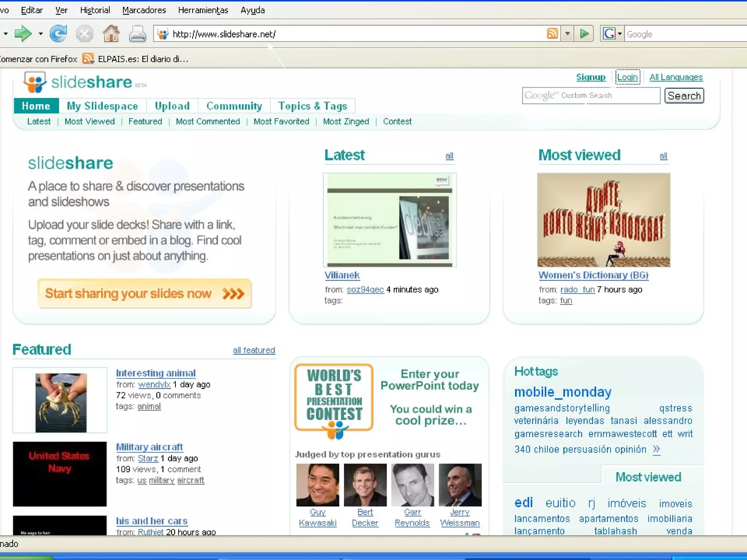Expand the address bar history dropdown
Viewport: 747px width, 560px height.
coord(567,34)
